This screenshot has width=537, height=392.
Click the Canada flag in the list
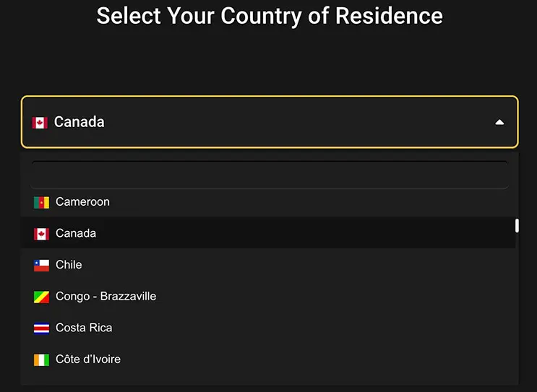point(41,234)
